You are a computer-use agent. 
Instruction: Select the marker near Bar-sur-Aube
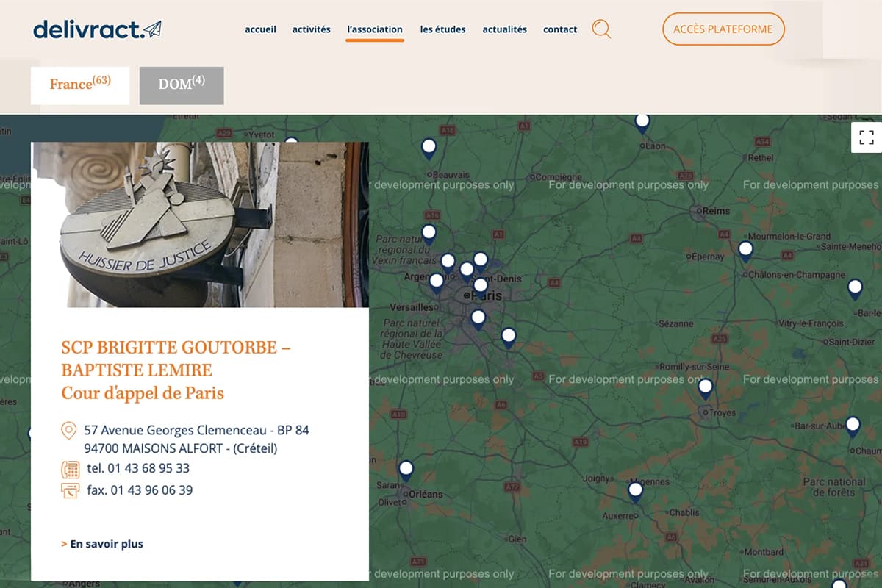coord(853,425)
